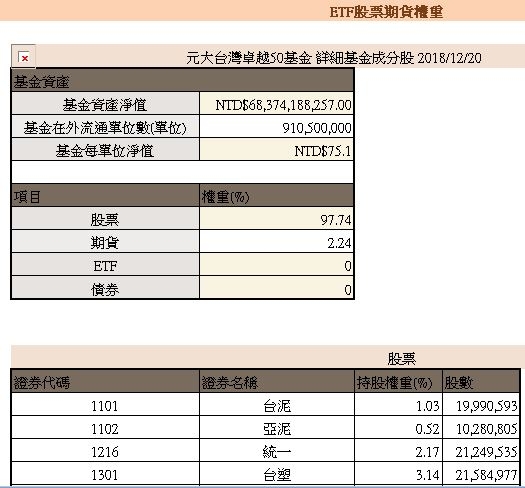
Task: Select the share count 21,249,535
Action: point(486,452)
